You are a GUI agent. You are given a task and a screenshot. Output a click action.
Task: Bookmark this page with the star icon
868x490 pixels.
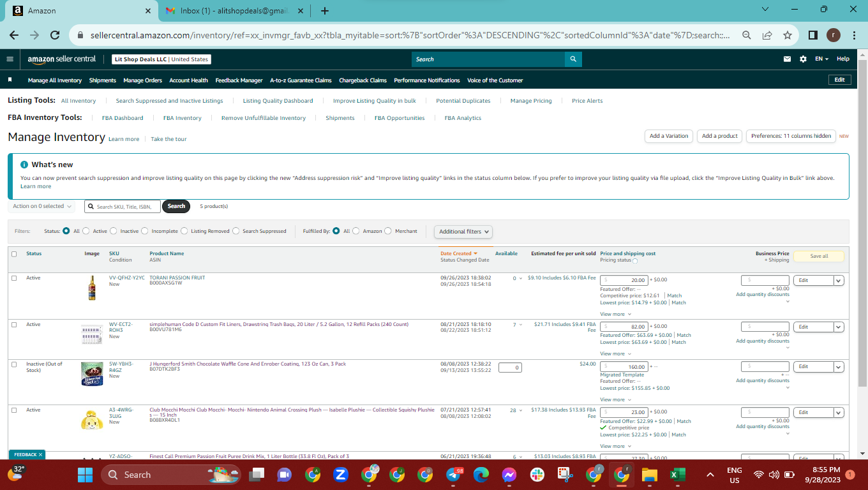[x=787, y=36]
